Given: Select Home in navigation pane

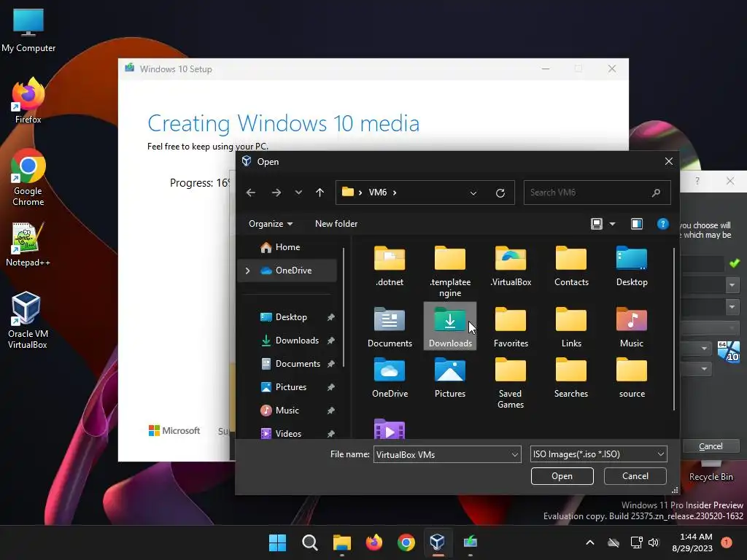Looking at the screenshot, I should tap(287, 247).
